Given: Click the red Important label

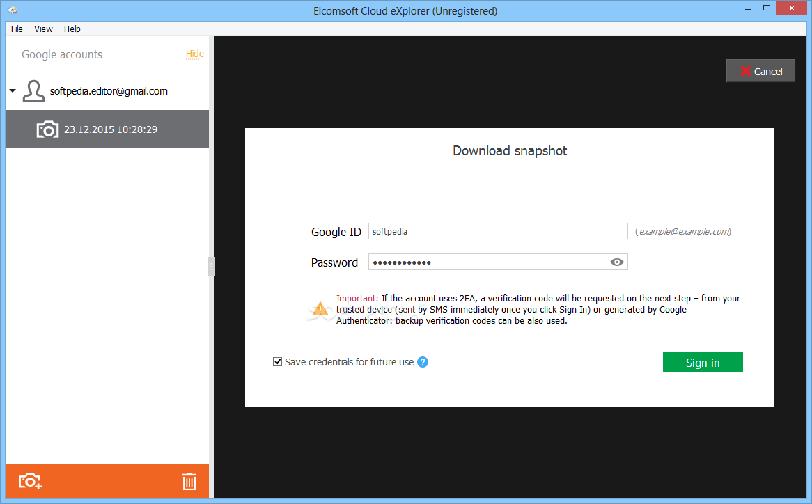Looking at the screenshot, I should pyautogui.click(x=357, y=298).
